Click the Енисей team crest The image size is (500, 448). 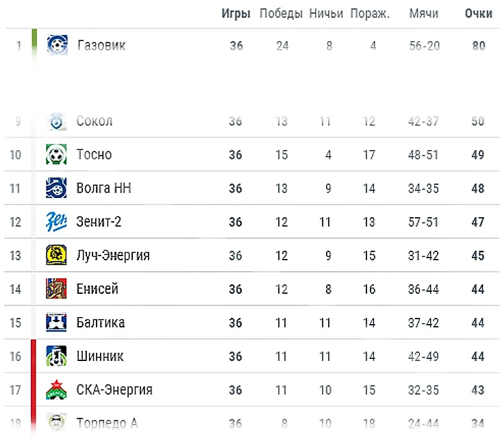pyautogui.click(x=56, y=289)
